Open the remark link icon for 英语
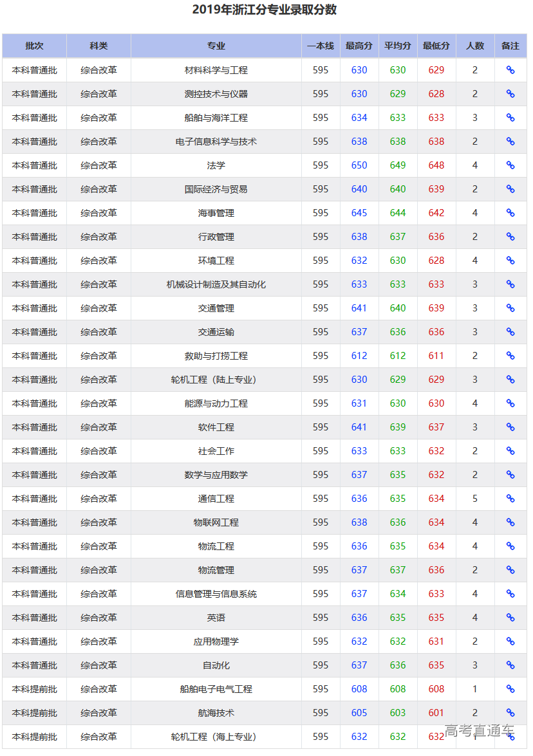Screen dimensions: 533x756 coord(510,618)
